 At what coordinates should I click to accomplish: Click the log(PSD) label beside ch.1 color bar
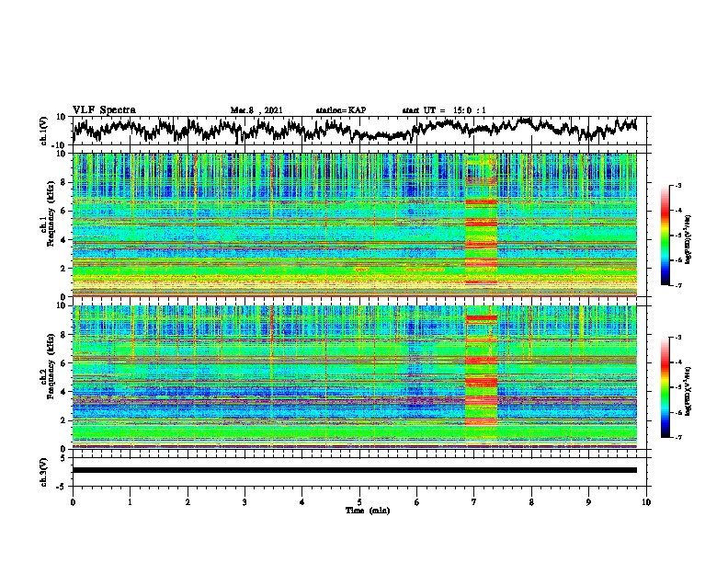(688, 240)
